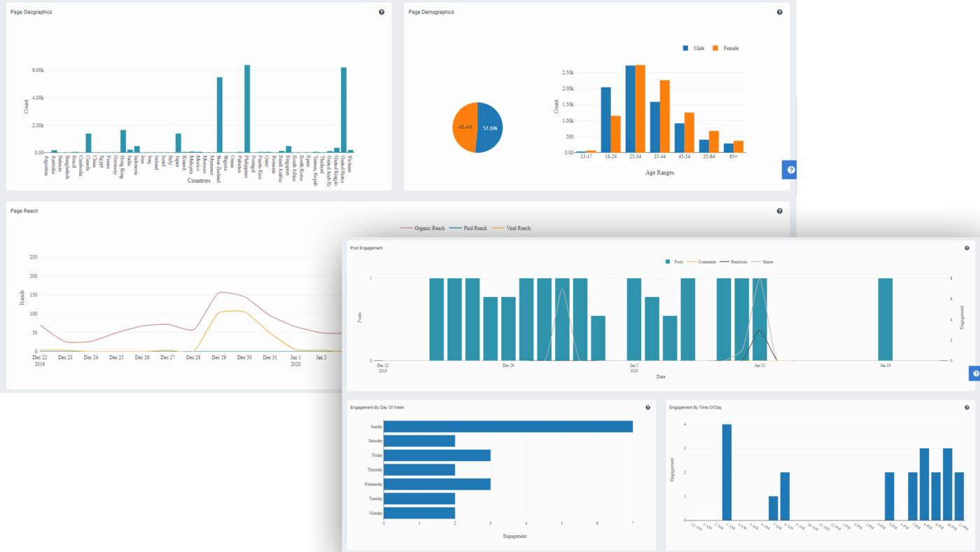980x552 pixels.
Task: Click the Hong Kong bar in Page Geographics
Action: point(123,141)
